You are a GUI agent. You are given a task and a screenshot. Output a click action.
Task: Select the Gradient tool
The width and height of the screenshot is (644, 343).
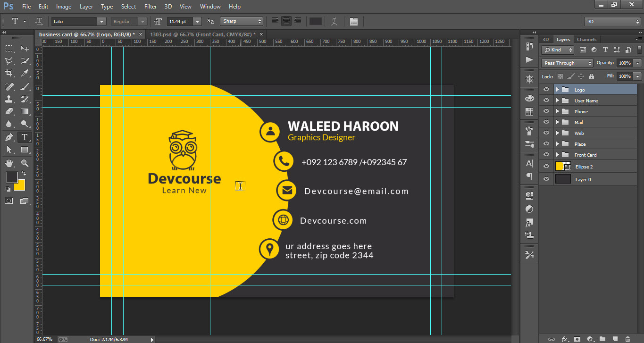(25, 111)
